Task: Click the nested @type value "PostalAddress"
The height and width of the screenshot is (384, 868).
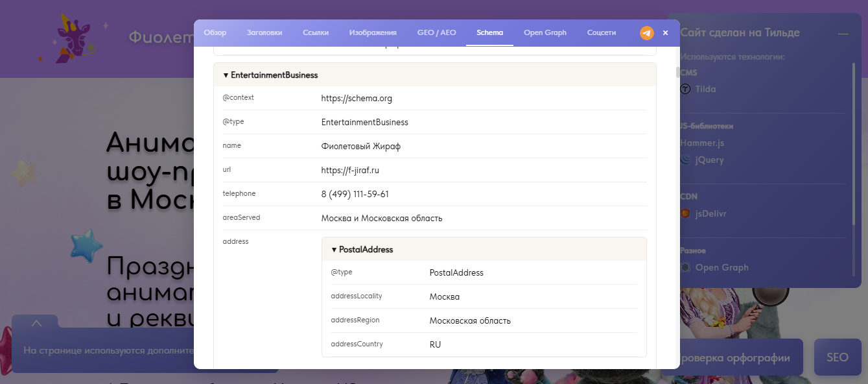Action: [456, 273]
